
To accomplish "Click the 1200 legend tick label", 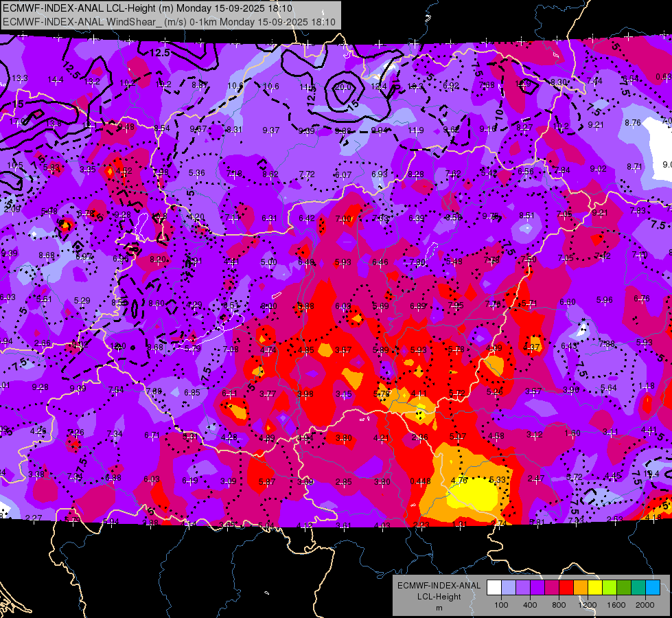I will [x=588, y=605].
